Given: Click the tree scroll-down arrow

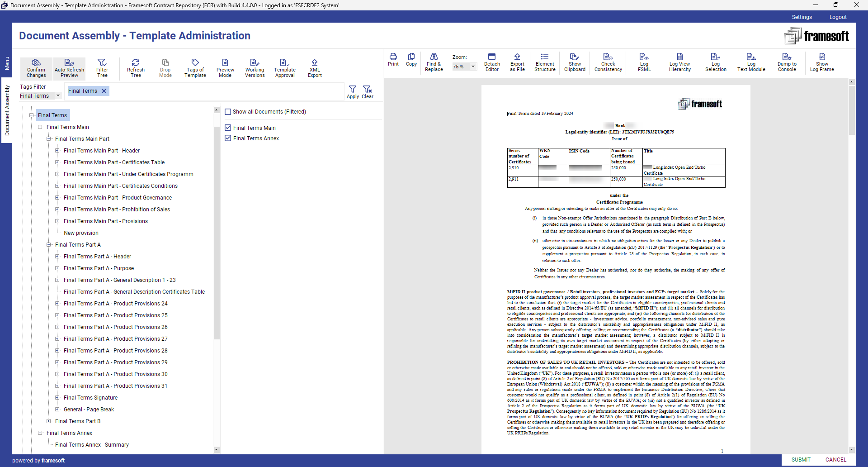Looking at the screenshot, I should point(216,449).
